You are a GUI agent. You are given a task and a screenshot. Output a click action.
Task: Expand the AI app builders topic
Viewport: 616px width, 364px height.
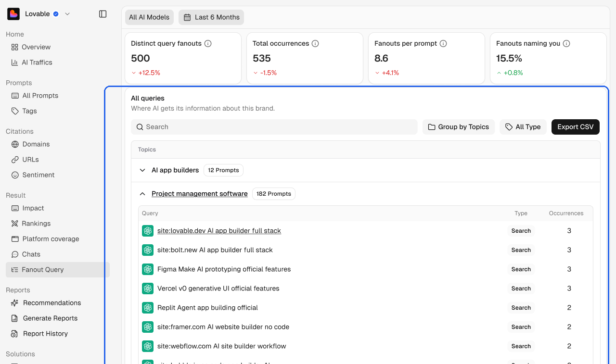[x=142, y=170]
